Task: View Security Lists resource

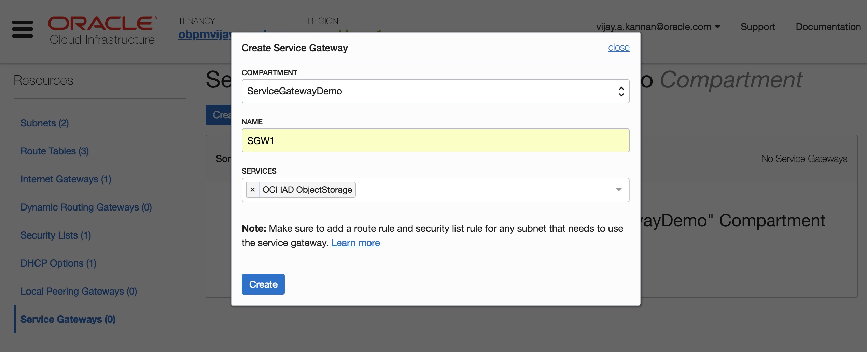Action: pyautogui.click(x=56, y=235)
